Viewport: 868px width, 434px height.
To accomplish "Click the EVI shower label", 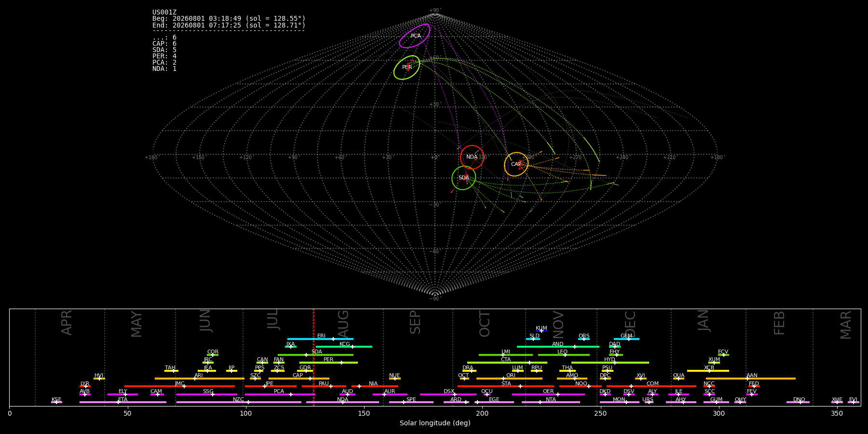I will 853,399.
